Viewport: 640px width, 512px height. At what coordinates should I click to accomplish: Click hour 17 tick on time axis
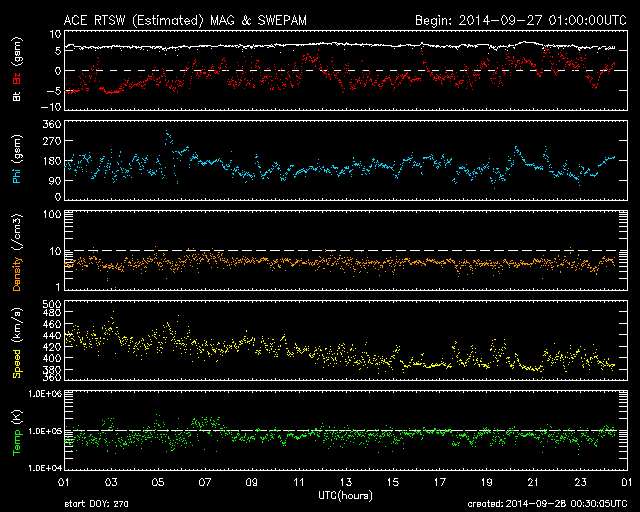click(x=440, y=482)
